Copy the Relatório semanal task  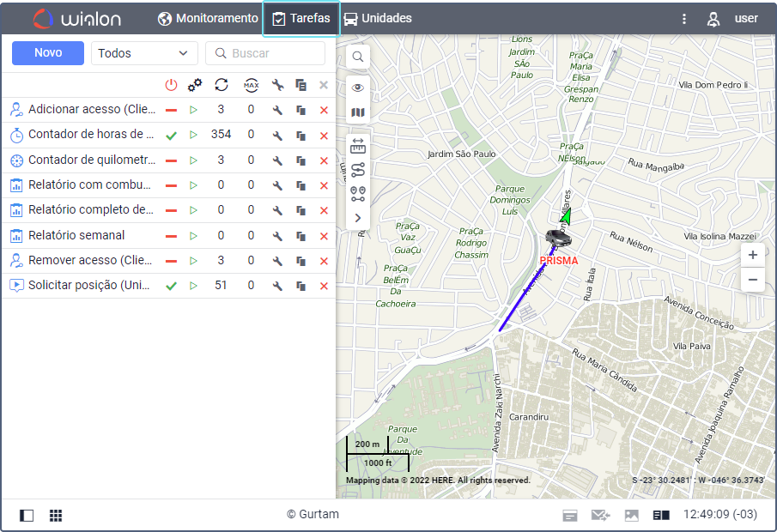[300, 236]
